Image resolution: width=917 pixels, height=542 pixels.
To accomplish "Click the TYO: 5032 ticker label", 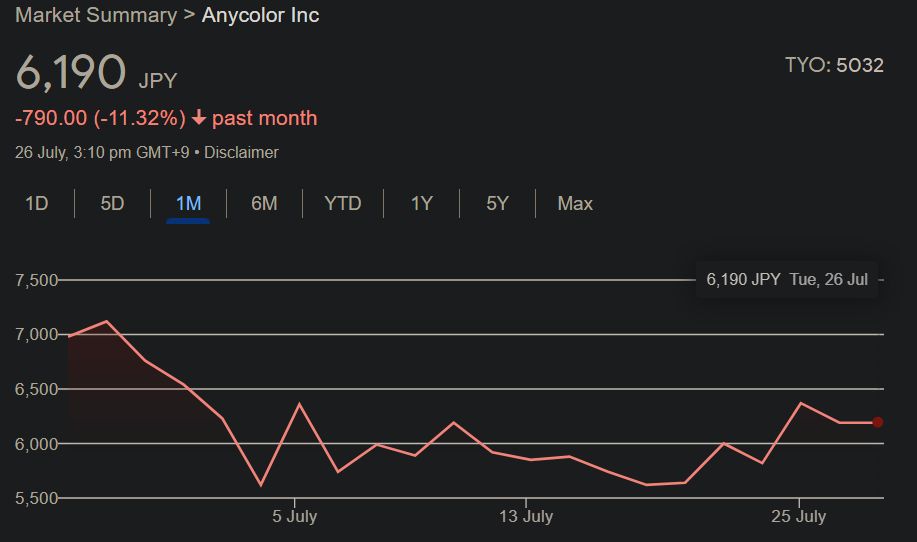I will pos(834,65).
